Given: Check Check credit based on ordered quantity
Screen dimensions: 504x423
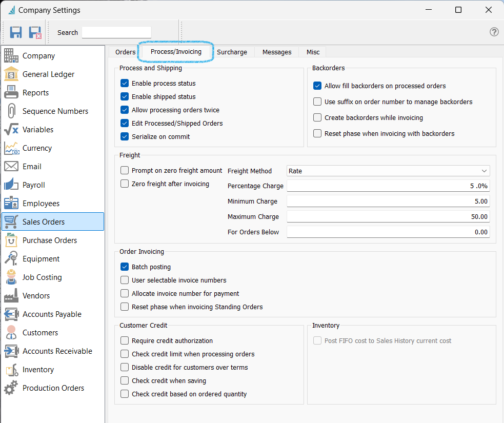Looking at the screenshot, I should [125, 394].
